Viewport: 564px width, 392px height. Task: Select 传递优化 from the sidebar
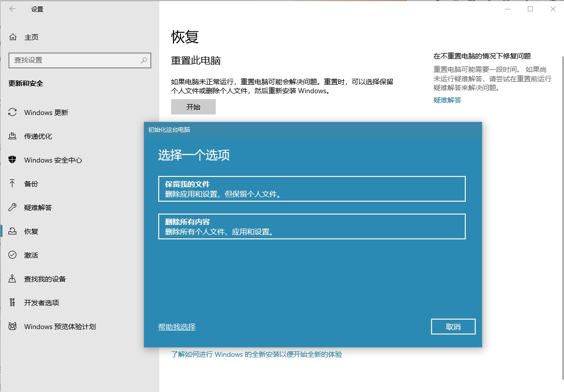point(40,136)
